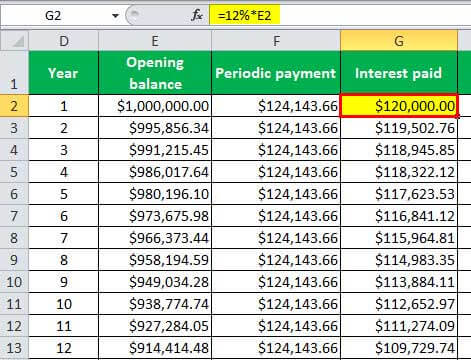Select row 8 header

coord(14,238)
